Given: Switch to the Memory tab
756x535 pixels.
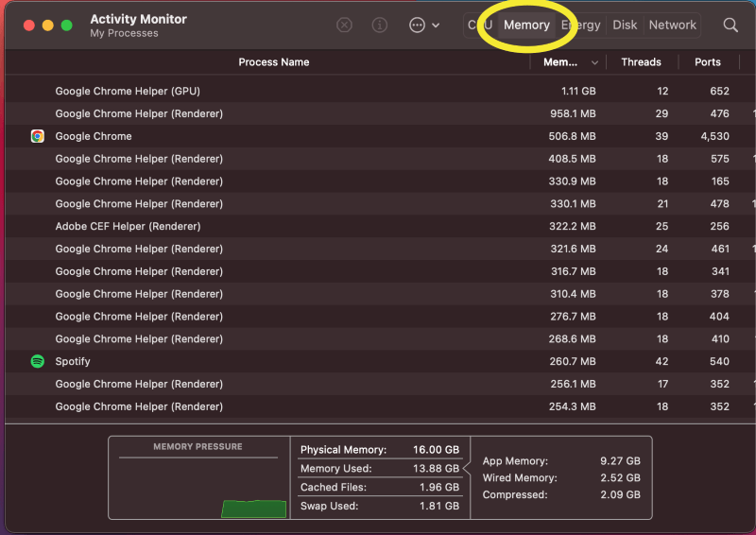Looking at the screenshot, I should (526, 25).
